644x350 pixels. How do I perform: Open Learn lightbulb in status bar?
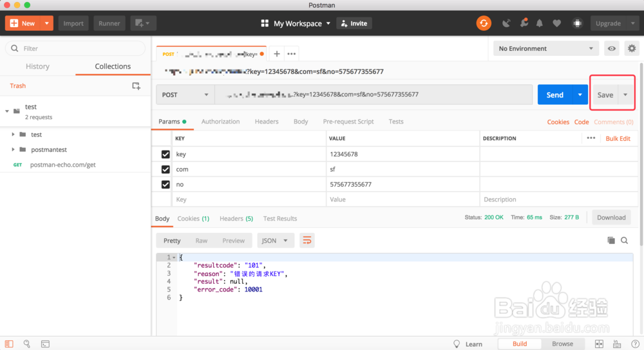[468, 344]
